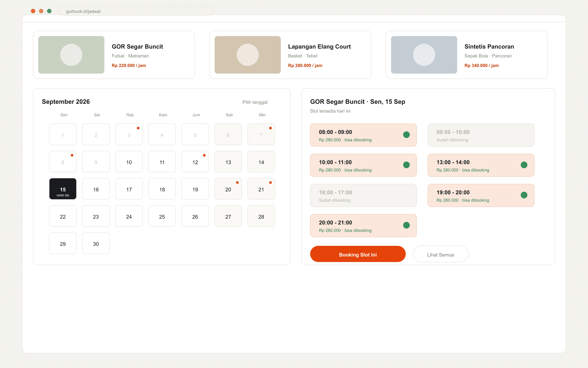The image size is (588, 368).
Task: Choose Sunday date 14
Action: point(261,162)
